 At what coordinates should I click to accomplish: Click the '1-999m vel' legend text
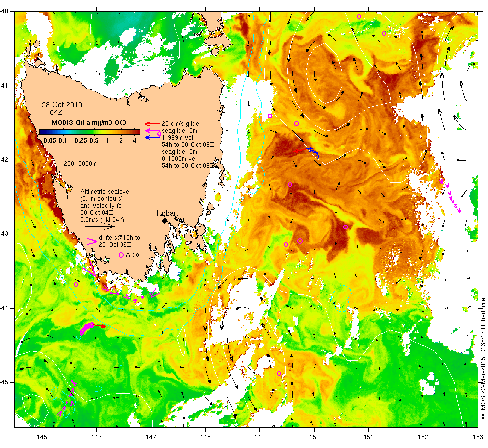point(177,137)
